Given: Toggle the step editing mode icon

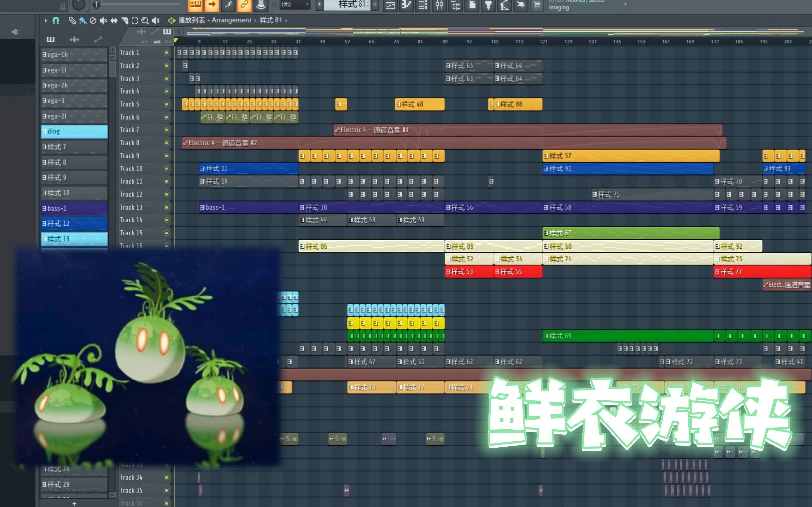Looking at the screenshot, I should [x=228, y=5].
